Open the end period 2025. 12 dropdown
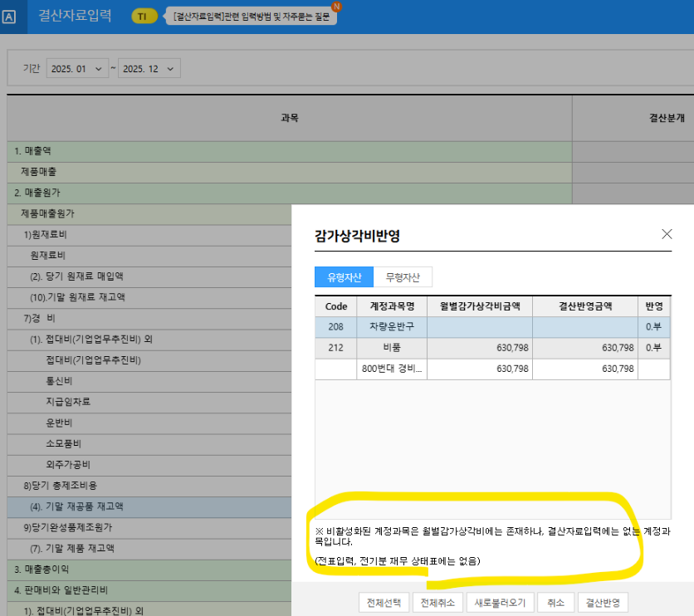694x616 pixels. pyautogui.click(x=149, y=69)
